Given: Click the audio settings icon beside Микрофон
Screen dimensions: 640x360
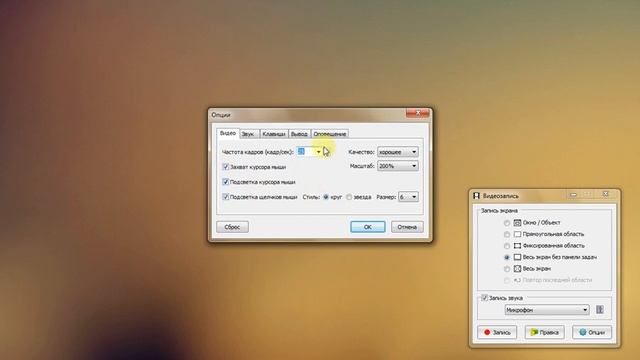Looking at the screenshot, I should click(x=600, y=309).
